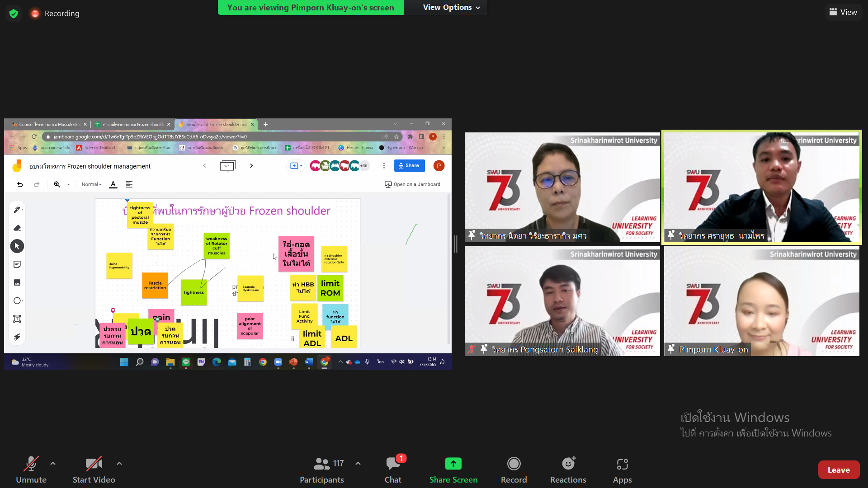Image resolution: width=868 pixels, height=488 pixels.
Task: Open Microsoft Word from the taskbar
Action: coord(309,362)
